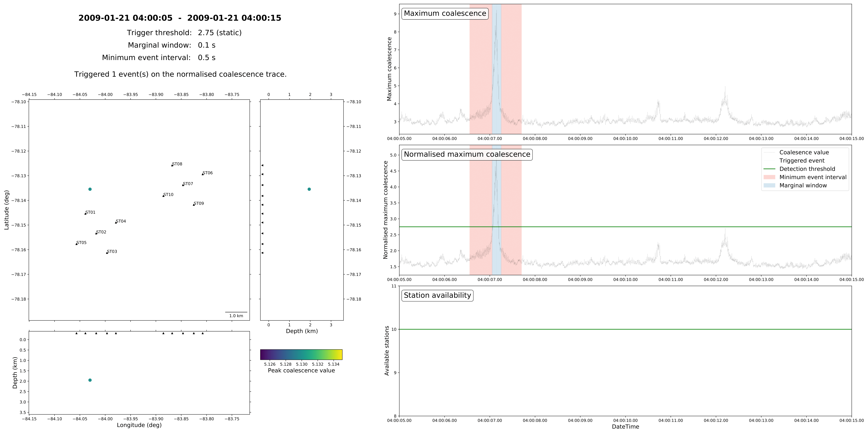Select the ST02 station label
The height and width of the screenshot is (434, 868).
pos(101,232)
